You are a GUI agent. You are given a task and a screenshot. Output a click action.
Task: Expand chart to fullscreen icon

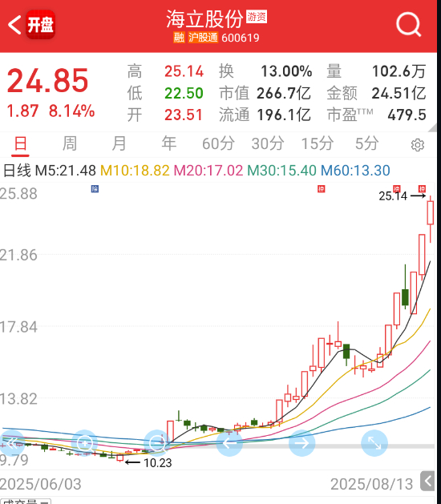[x=374, y=443]
